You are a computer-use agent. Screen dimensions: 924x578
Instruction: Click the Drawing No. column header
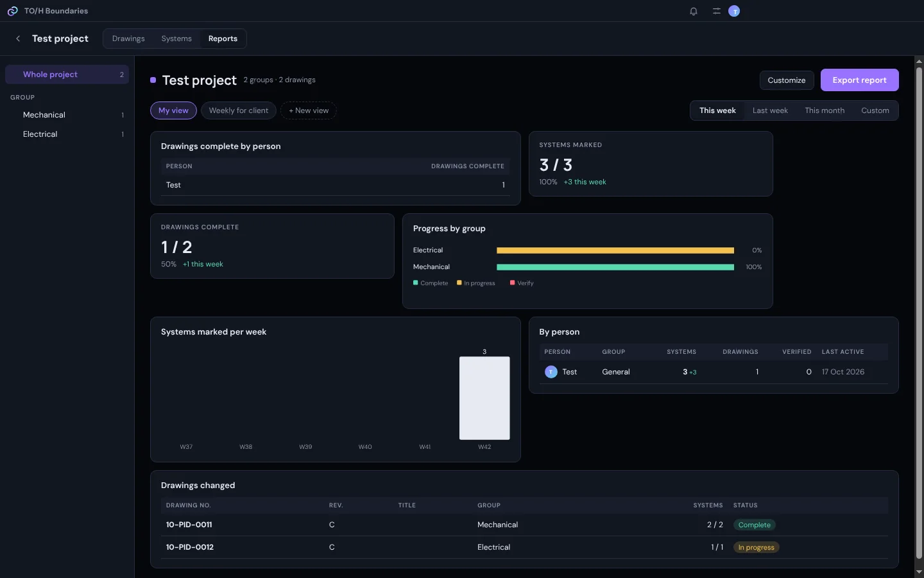(x=188, y=505)
